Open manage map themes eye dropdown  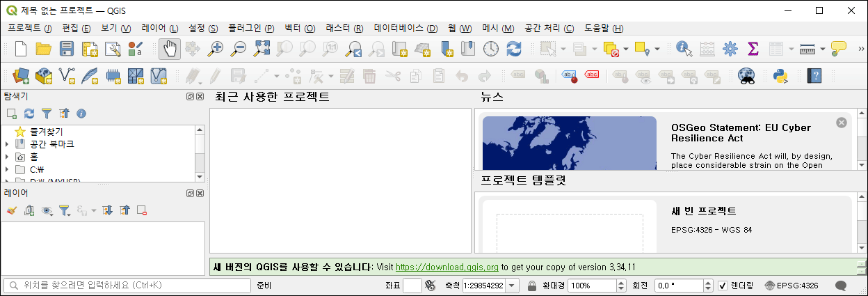(47, 210)
